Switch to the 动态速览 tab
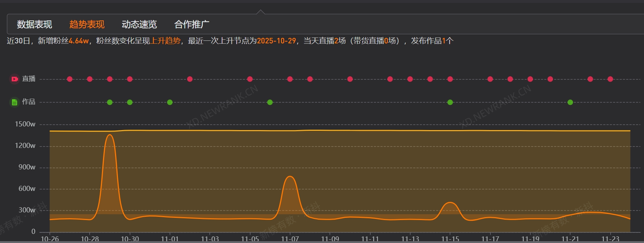Image resolution: width=644 pixels, height=243 pixels. click(139, 24)
